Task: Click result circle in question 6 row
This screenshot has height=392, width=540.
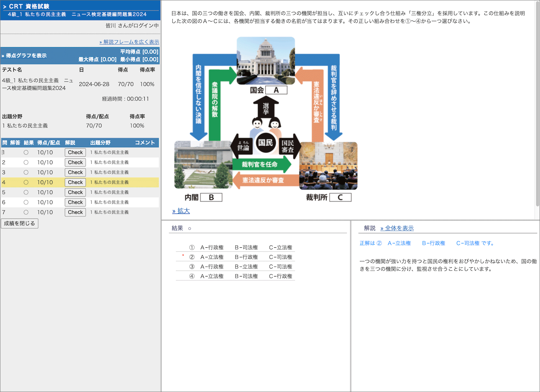Action: click(x=26, y=202)
